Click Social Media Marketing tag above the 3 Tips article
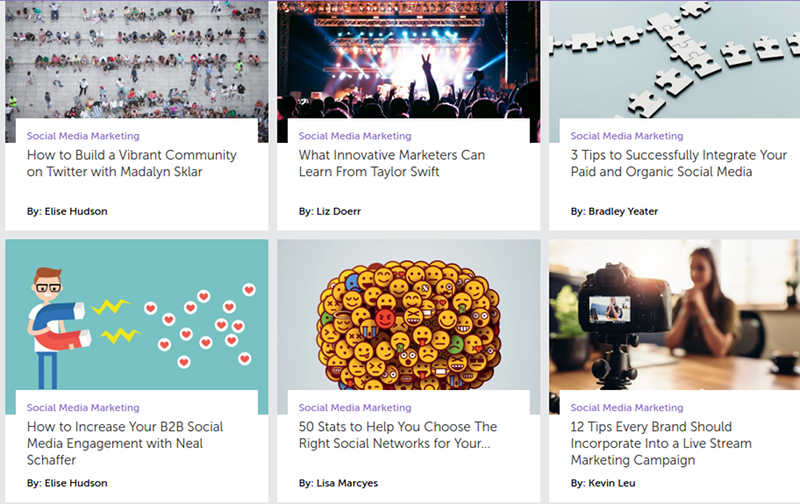 (627, 136)
